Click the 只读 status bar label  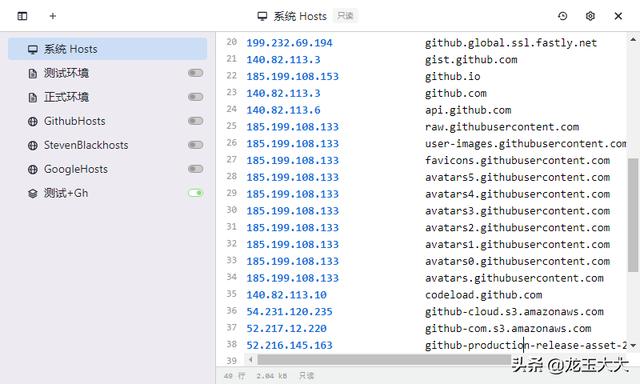click(x=307, y=376)
